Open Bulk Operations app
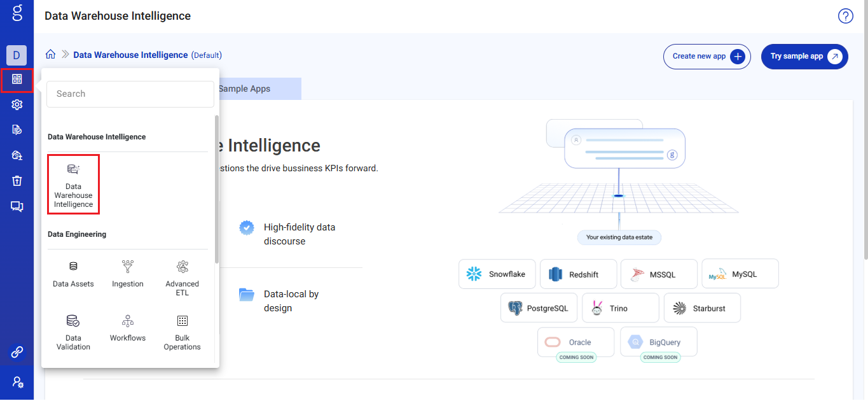Viewport: 868px width, 401px height. coord(182,332)
